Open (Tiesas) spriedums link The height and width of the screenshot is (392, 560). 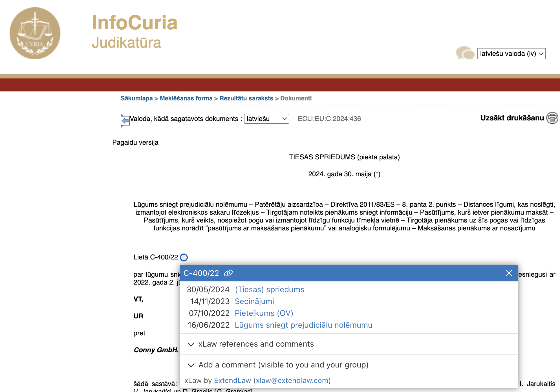pyautogui.click(x=269, y=290)
